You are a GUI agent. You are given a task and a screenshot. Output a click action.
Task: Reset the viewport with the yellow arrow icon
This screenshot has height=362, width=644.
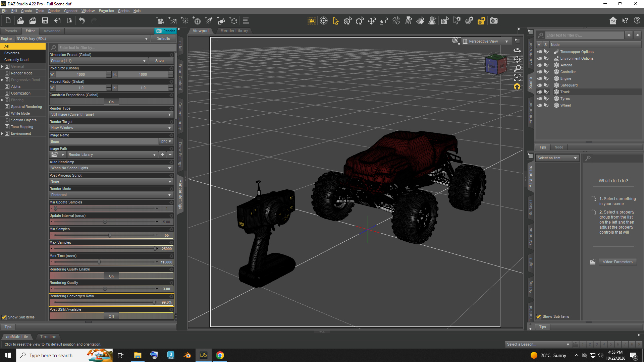pos(517,87)
